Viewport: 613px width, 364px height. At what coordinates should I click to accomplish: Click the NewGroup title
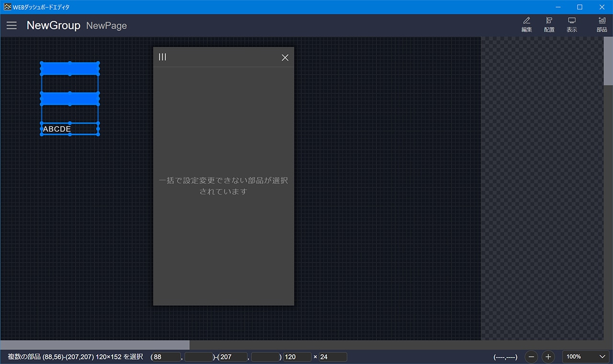pyautogui.click(x=53, y=25)
